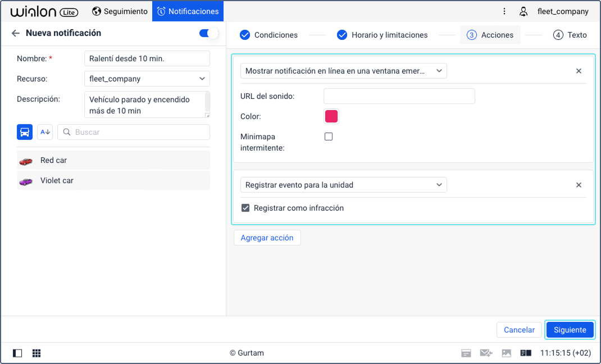601x364 pixels.
Task: Toggle the left sidebar panel icon
Action: [17, 353]
